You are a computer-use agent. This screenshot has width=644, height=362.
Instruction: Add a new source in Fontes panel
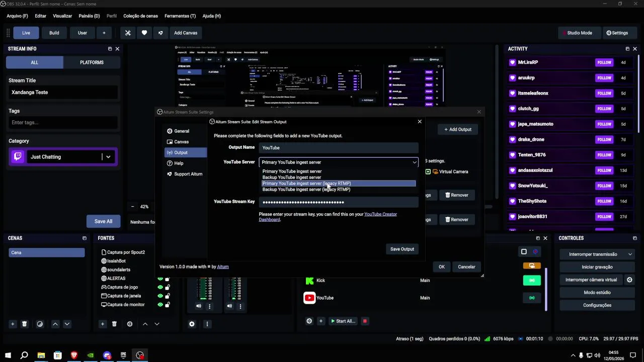(x=102, y=324)
